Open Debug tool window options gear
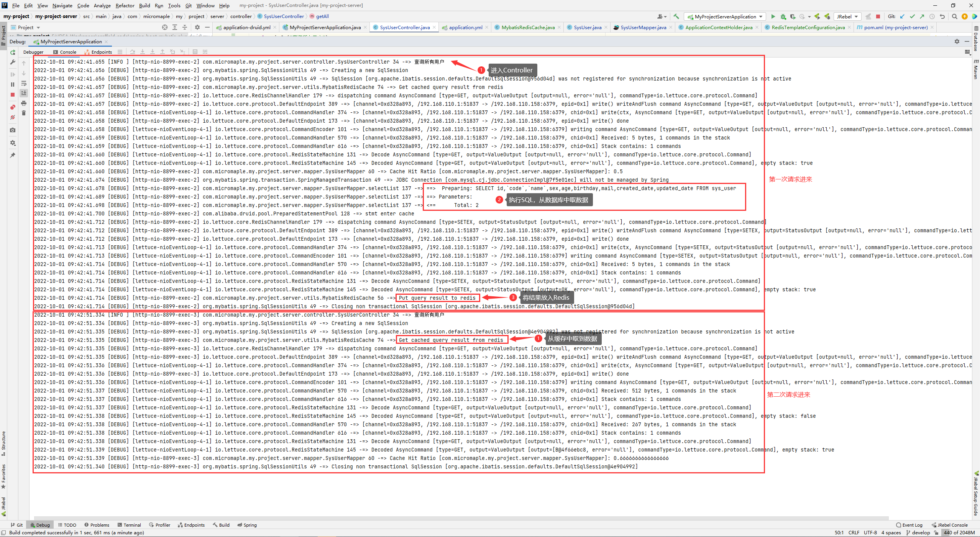The height and width of the screenshot is (537, 980). pyautogui.click(x=957, y=41)
